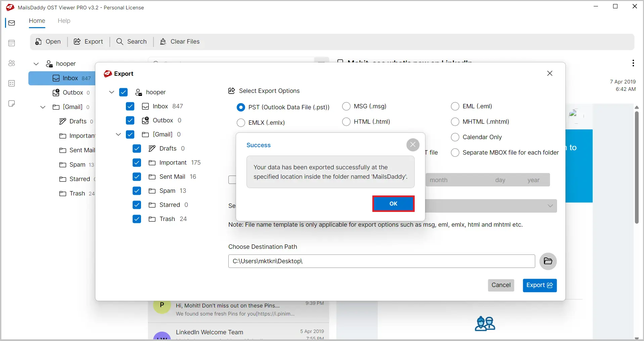Open the Tasks view in the sidebar
This screenshot has width=644, height=341.
tap(12, 83)
